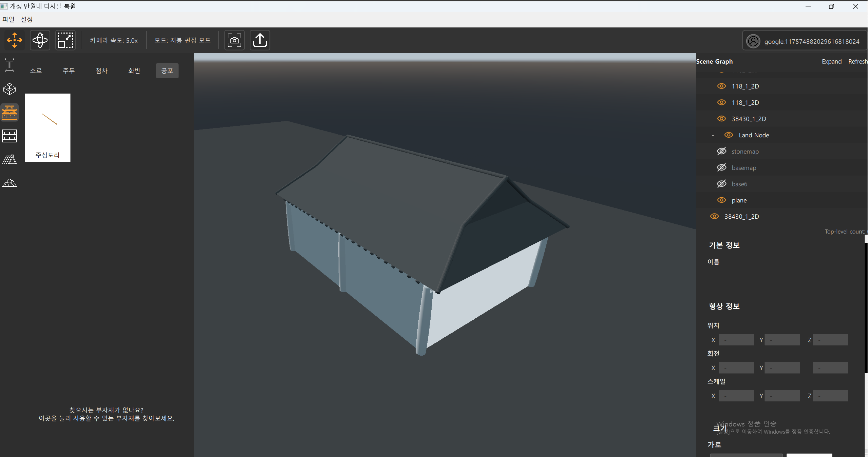Switch to the 첨차 tab
The image size is (868, 457).
101,71
